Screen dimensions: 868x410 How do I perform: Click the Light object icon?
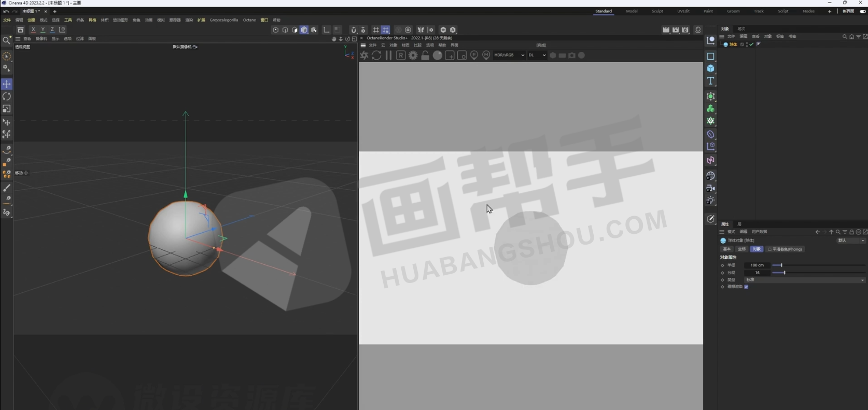coord(710,201)
